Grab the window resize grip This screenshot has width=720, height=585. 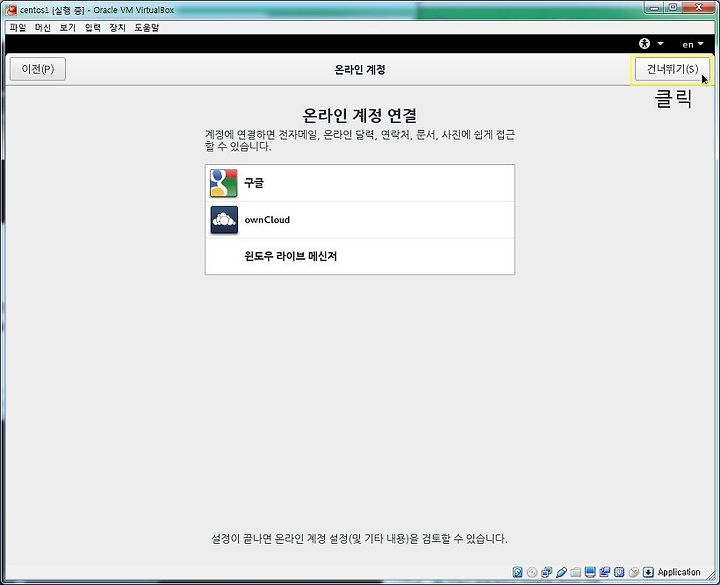coord(711,574)
